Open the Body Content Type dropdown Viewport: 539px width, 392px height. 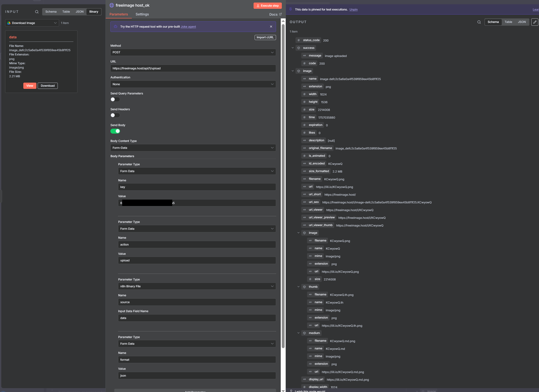click(193, 148)
